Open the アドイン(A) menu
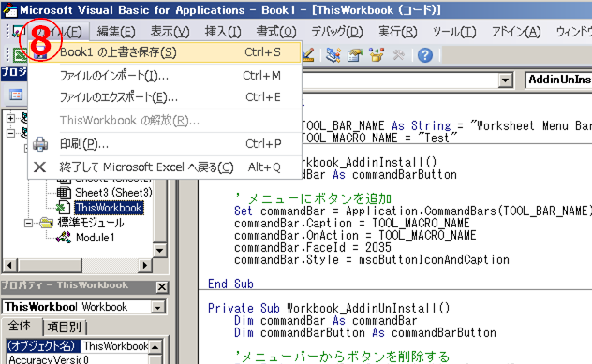This screenshot has height=364, width=592. pyautogui.click(x=516, y=32)
